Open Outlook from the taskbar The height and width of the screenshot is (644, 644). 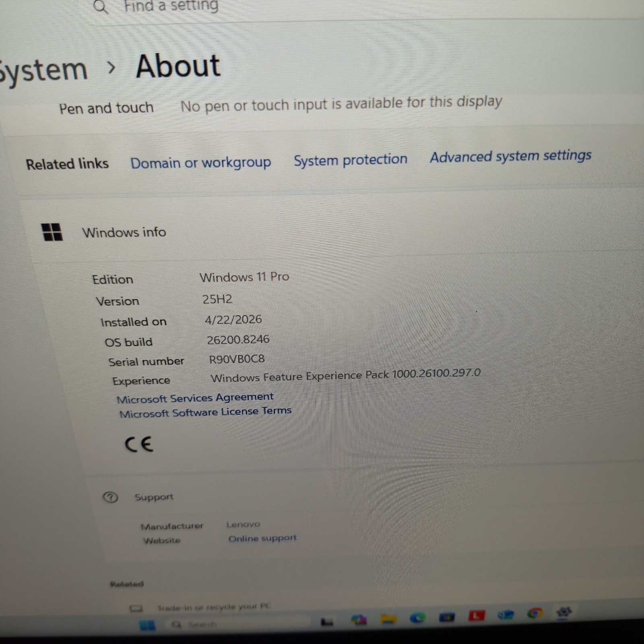[506, 615]
